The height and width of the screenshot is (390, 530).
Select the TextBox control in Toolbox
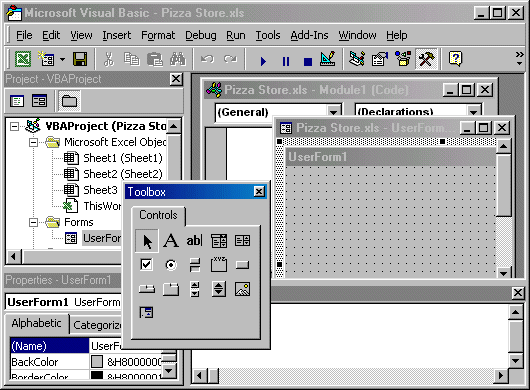point(194,241)
